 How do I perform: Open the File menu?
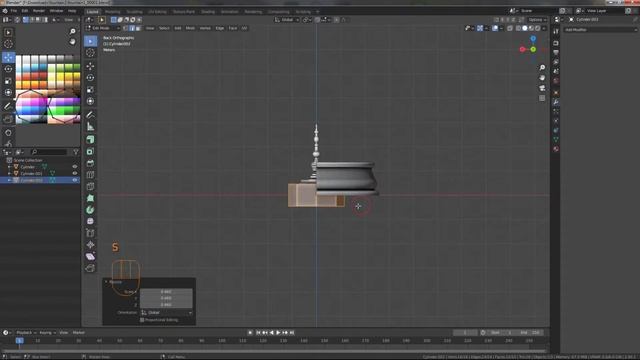14,11
